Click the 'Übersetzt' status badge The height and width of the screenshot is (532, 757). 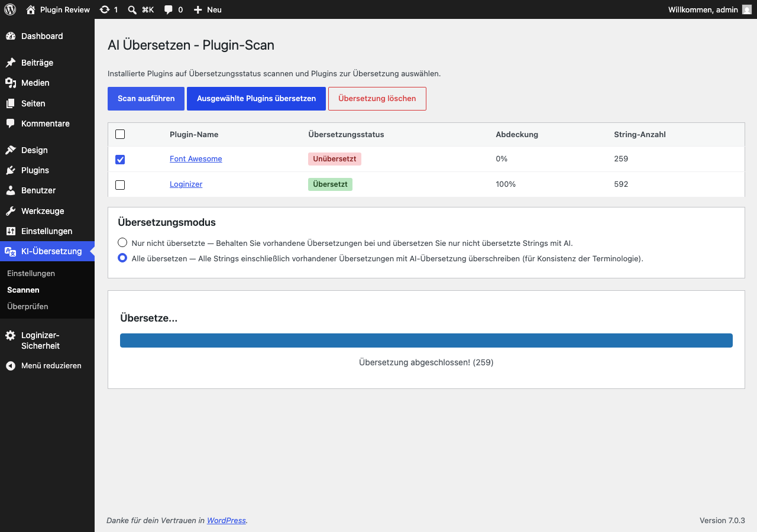[330, 184]
